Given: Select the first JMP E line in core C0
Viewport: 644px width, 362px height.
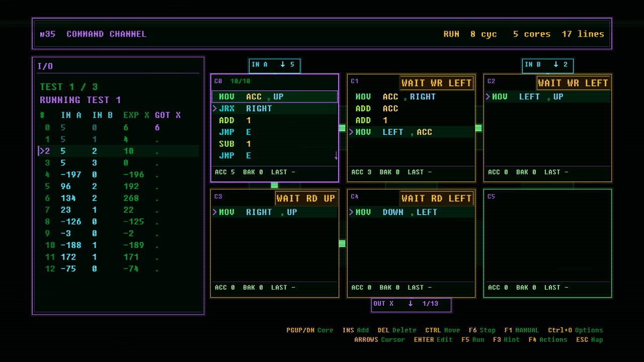Looking at the screenshot, I should [x=275, y=132].
